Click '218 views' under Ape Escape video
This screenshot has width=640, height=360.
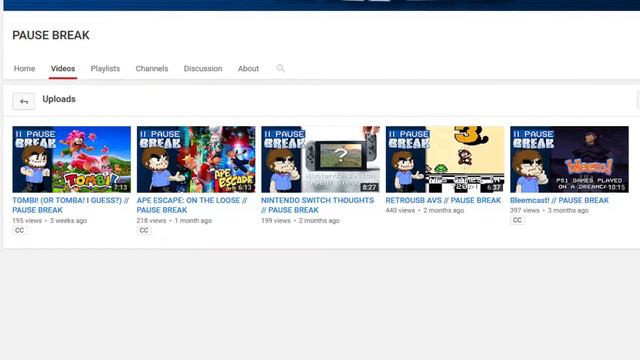pyautogui.click(x=151, y=220)
